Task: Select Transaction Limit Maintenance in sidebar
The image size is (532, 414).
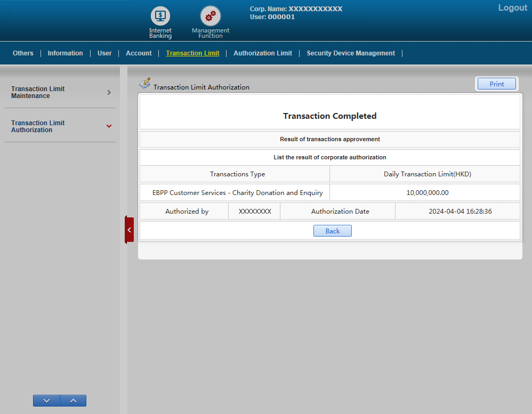Action: (38, 92)
